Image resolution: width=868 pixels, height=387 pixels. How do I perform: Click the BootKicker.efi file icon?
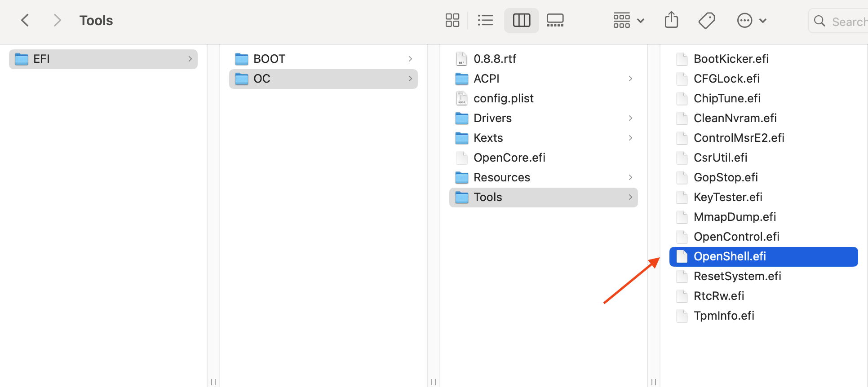[682, 59]
